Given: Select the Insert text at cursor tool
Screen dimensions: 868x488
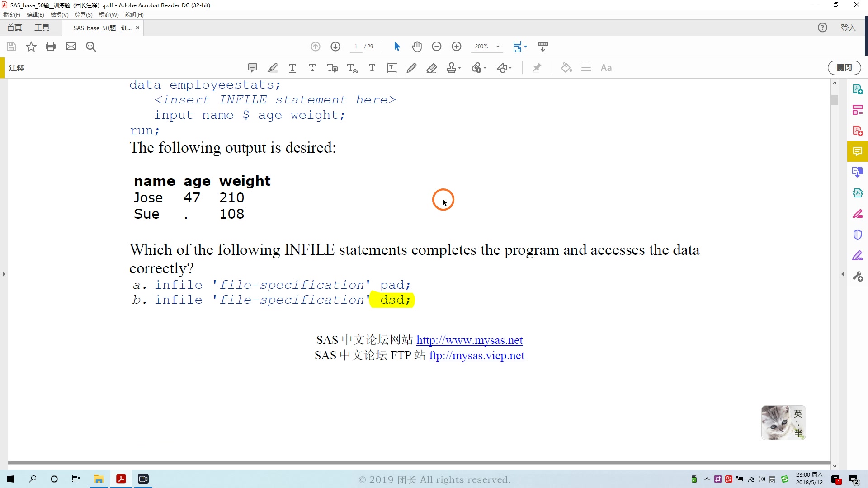Looking at the screenshot, I should coord(352,68).
